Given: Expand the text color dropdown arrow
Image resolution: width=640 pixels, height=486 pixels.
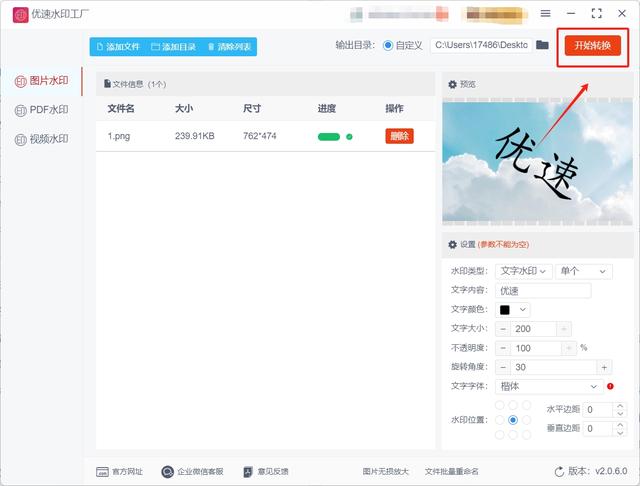Looking at the screenshot, I should [x=522, y=310].
